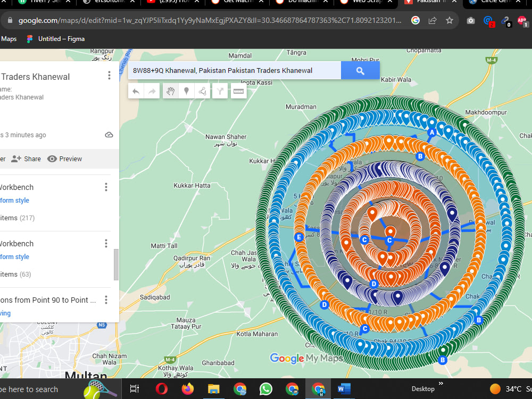Expand the items (217) list

[17, 218]
